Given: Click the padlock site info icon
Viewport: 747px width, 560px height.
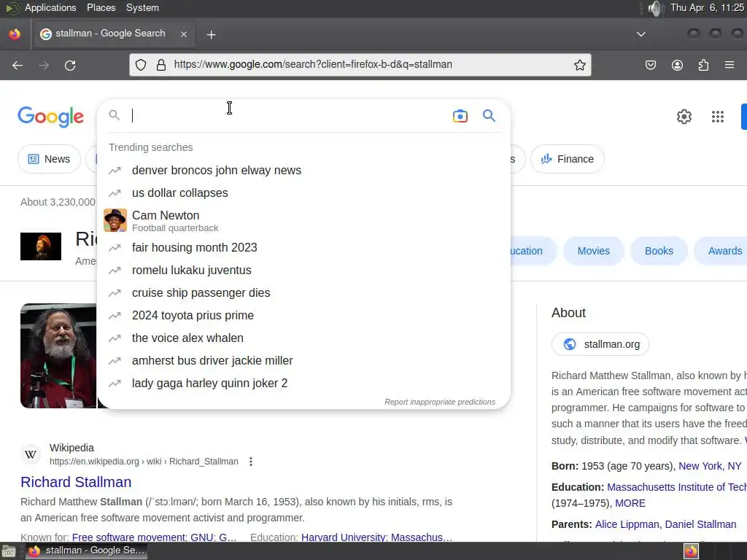Looking at the screenshot, I should pos(161,65).
